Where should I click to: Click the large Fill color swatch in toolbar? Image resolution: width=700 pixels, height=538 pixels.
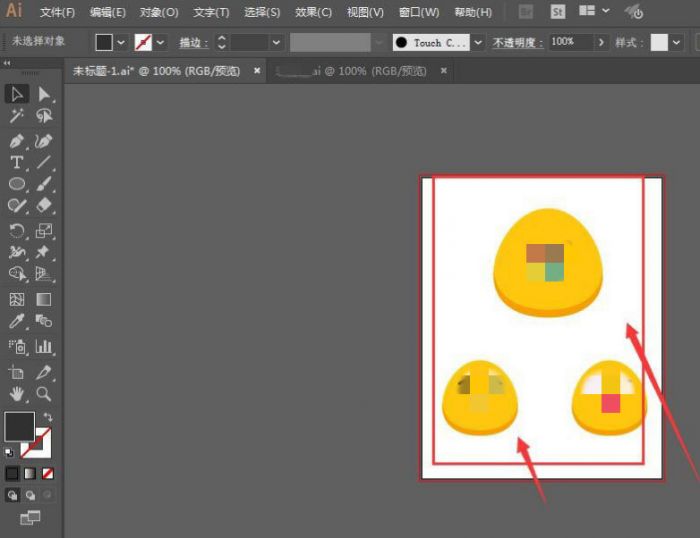[19, 426]
